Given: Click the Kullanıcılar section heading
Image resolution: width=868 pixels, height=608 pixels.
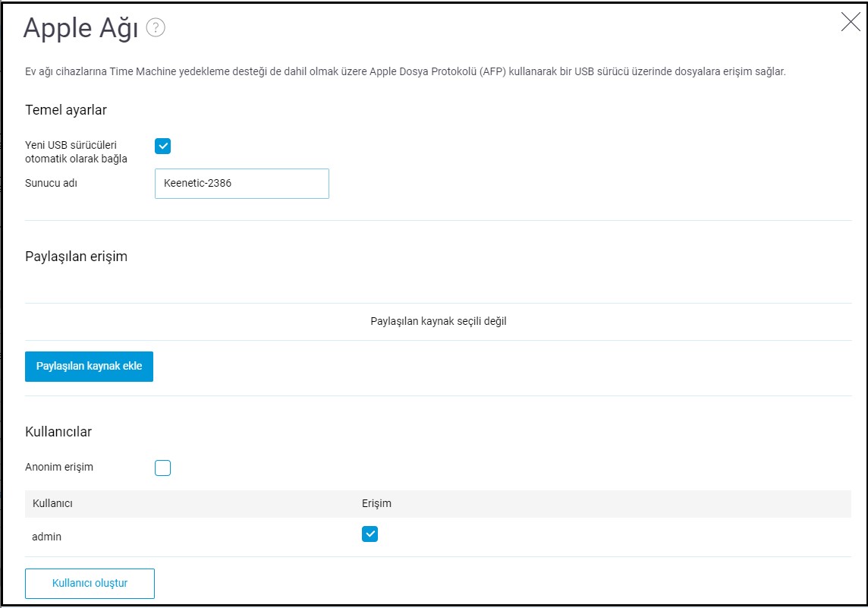Looking at the screenshot, I should click(x=58, y=432).
